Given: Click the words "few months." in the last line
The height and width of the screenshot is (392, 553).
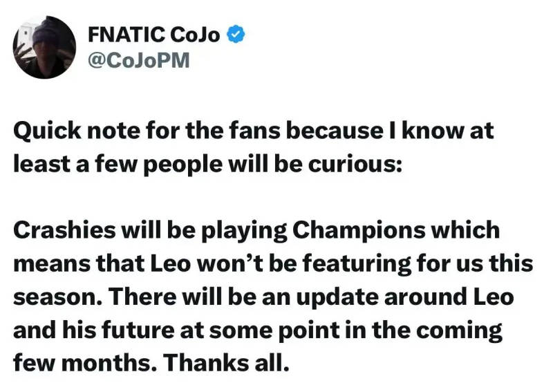Looking at the screenshot, I should click(x=78, y=362).
